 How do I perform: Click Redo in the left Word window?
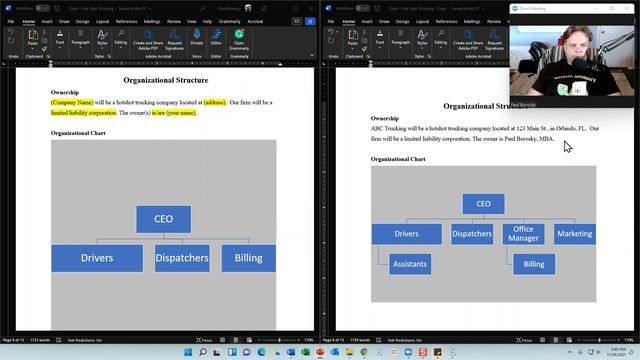(11, 40)
